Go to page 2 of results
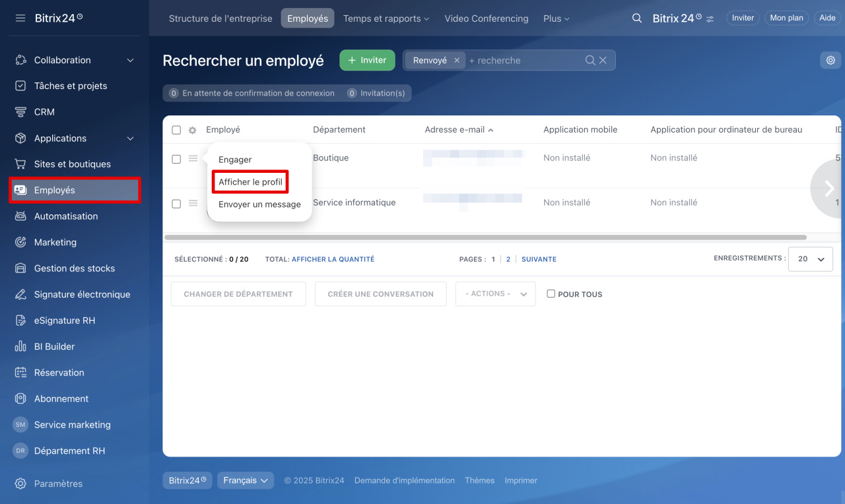This screenshot has width=845, height=504. (x=508, y=259)
